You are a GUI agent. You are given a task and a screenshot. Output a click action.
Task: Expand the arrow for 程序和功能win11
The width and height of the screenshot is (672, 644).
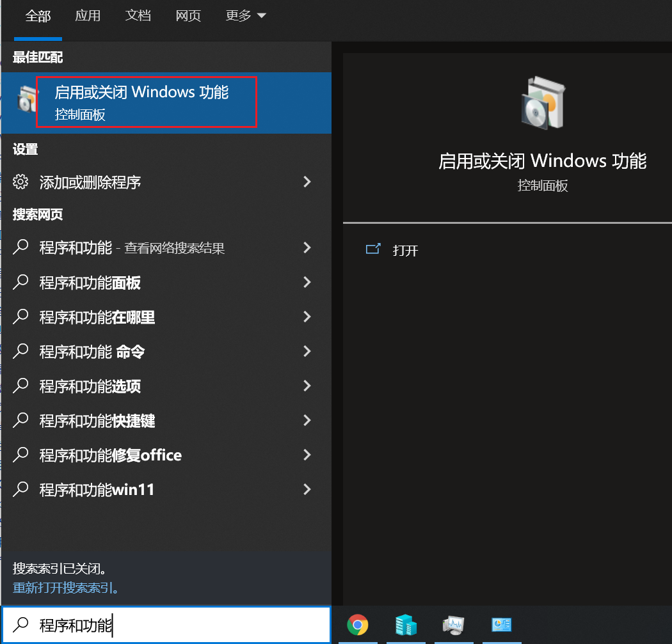pyautogui.click(x=307, y=489)
